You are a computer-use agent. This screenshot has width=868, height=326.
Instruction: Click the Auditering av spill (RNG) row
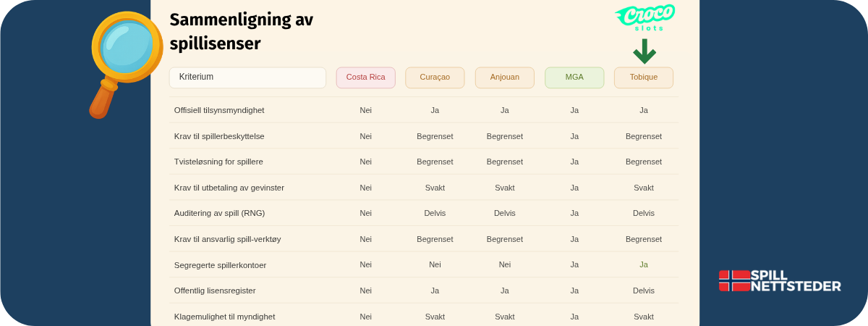pos(424,213)
